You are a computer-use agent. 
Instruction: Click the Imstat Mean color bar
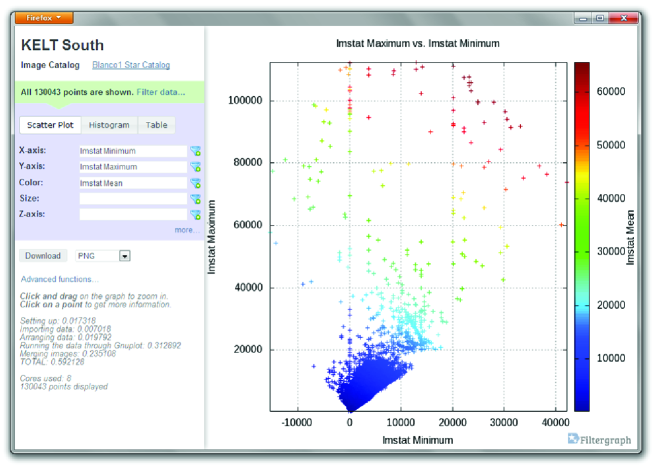tap(581, 237)
